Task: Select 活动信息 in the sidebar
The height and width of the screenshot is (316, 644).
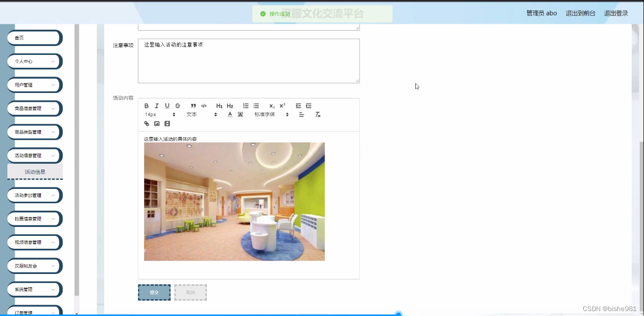Action: pos(35,172)
